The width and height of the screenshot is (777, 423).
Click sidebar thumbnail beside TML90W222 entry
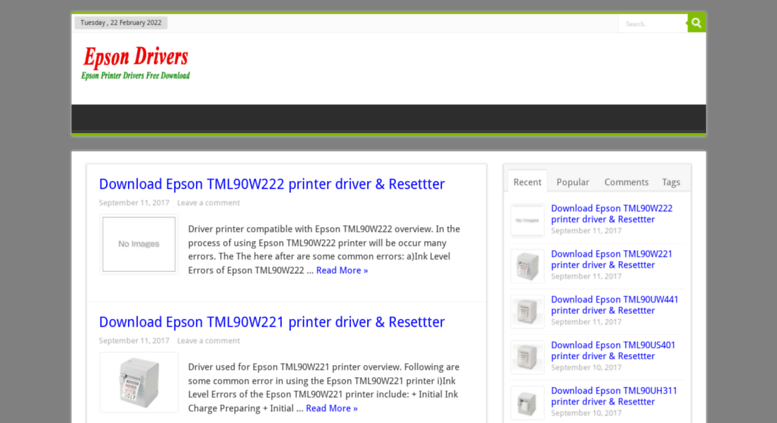click(527, 220)
